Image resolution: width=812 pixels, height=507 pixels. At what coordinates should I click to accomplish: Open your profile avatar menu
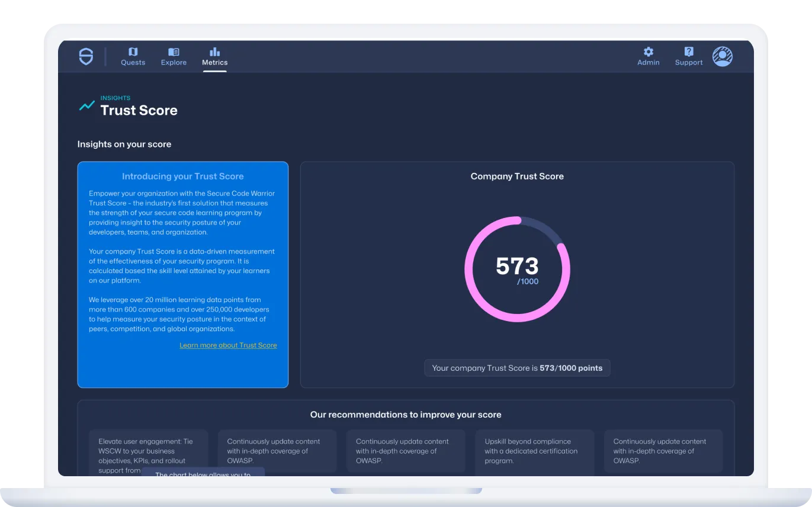pos(722,56)
